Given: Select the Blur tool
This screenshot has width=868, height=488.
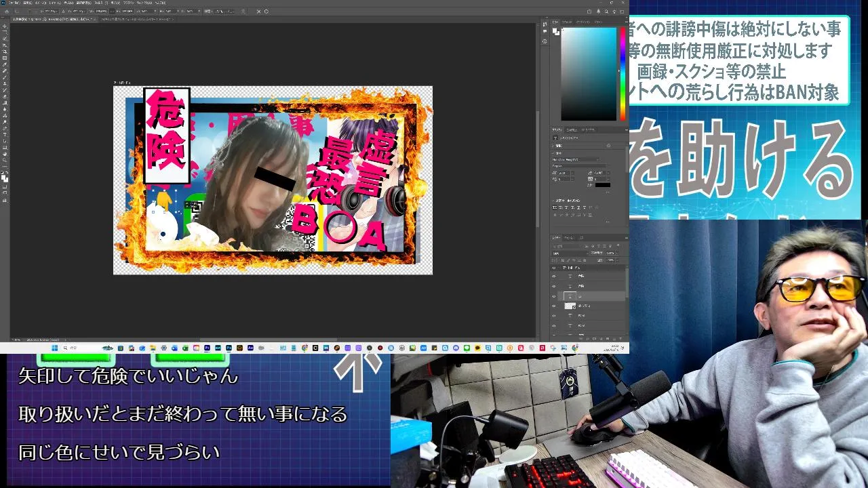Looking at the screenshot, I should [5, 108].
